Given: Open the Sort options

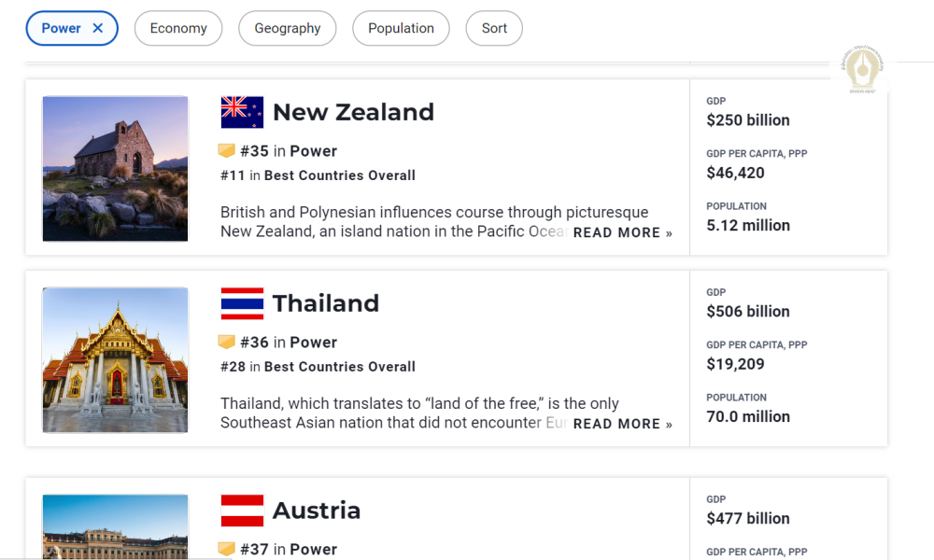Looking at the screenshot, I should tap(494, 28).
